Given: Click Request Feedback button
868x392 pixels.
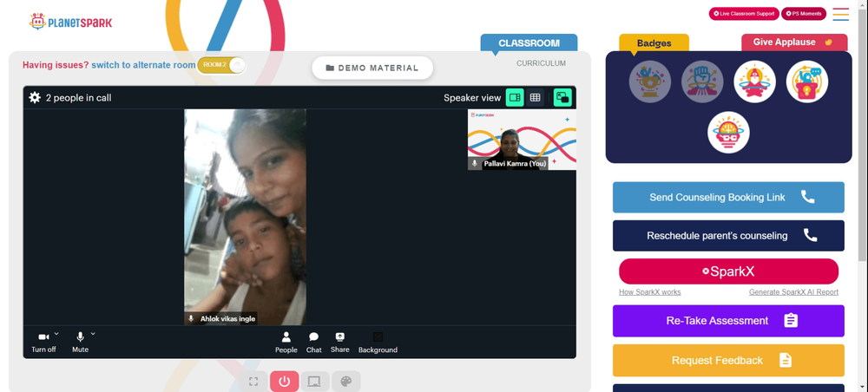Looking at the screenshot, I should [728, 361].
